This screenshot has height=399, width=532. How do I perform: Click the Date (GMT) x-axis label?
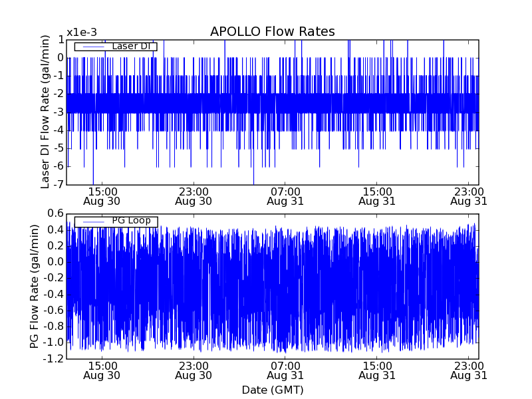[x=273, y=390]
